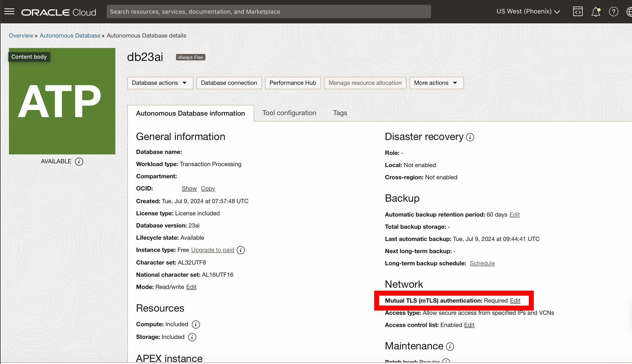Click the Backup section heading

coord(402,198)
